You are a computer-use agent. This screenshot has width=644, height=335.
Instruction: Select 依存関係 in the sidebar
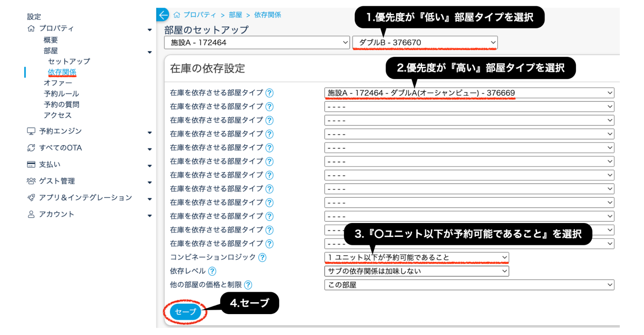[x=62, y=72]
